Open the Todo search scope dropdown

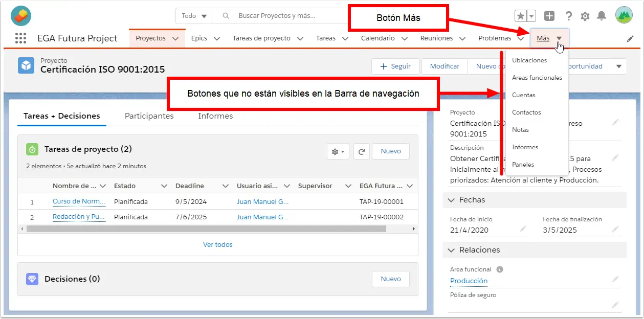click(x=194, y=16)
